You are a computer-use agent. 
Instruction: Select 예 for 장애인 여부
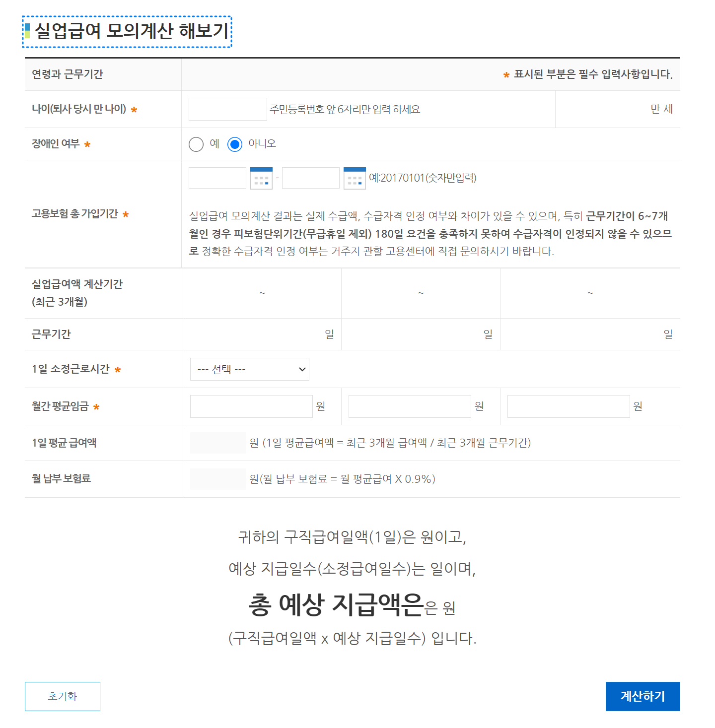coord(196,144)
